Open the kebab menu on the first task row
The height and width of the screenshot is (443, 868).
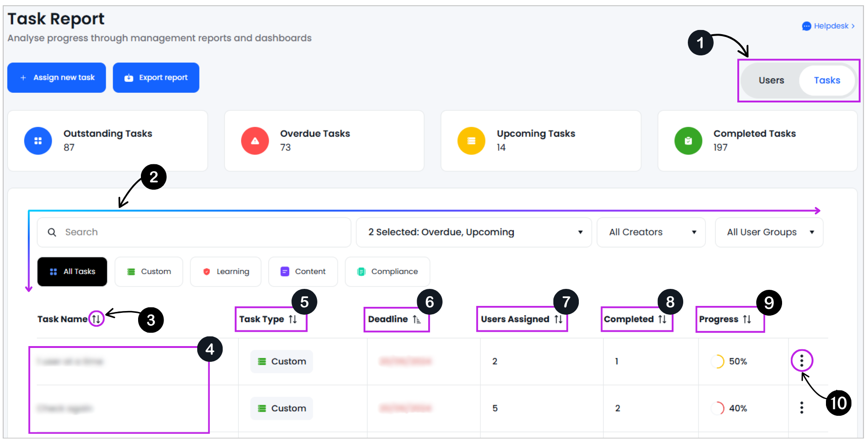click(801, 361)
